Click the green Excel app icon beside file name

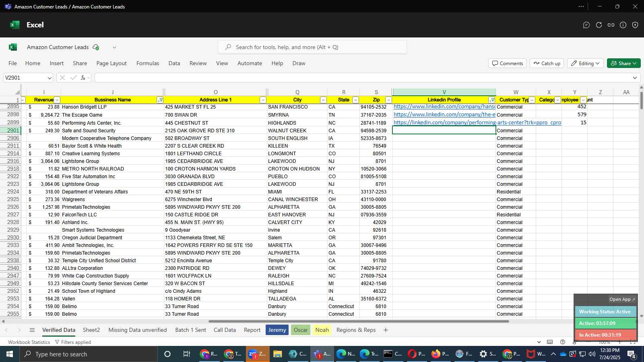point(13,47)
